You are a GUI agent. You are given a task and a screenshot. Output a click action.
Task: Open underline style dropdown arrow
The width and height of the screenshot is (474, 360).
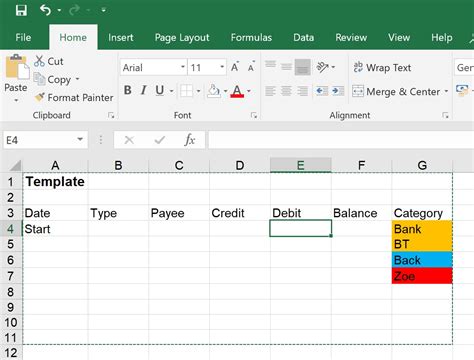point(172,91)
